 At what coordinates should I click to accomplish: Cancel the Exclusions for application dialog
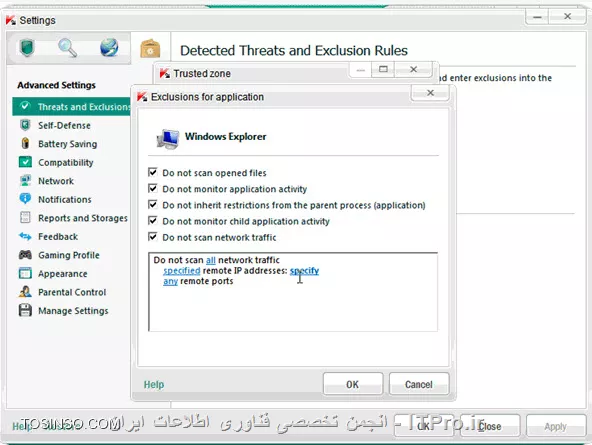[x=419, y=384]
